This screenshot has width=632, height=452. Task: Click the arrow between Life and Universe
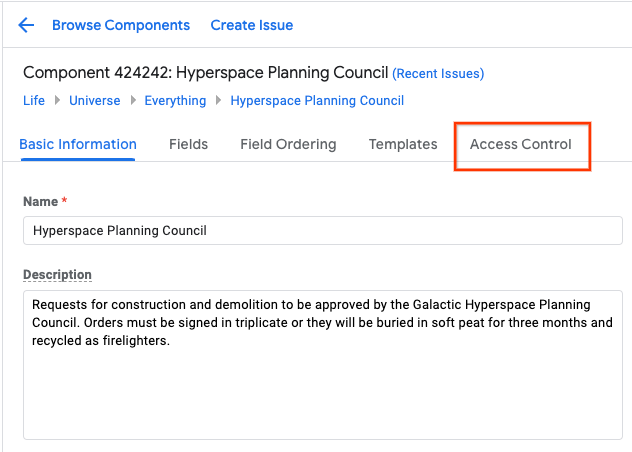coord(57,100)
